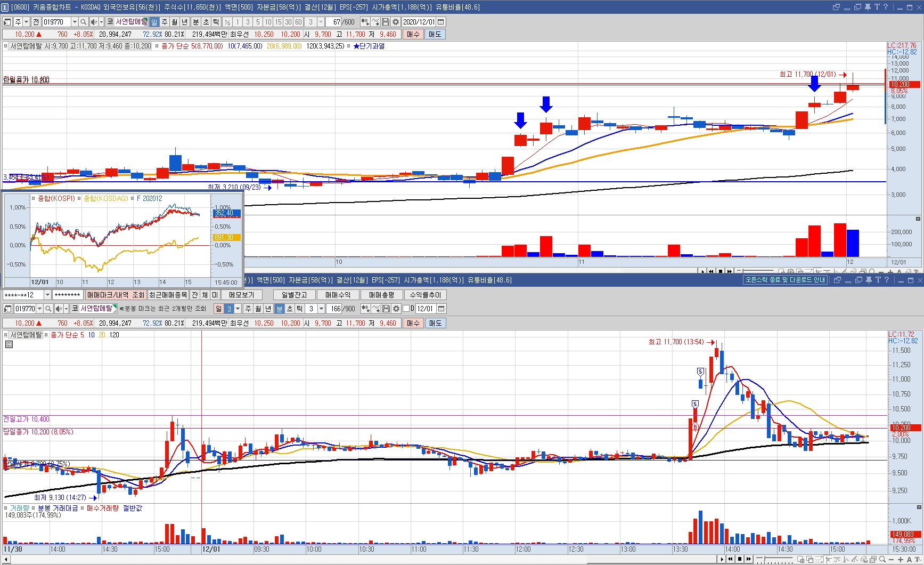Click the stop control at bottom chart toolbar

[740, 559]
